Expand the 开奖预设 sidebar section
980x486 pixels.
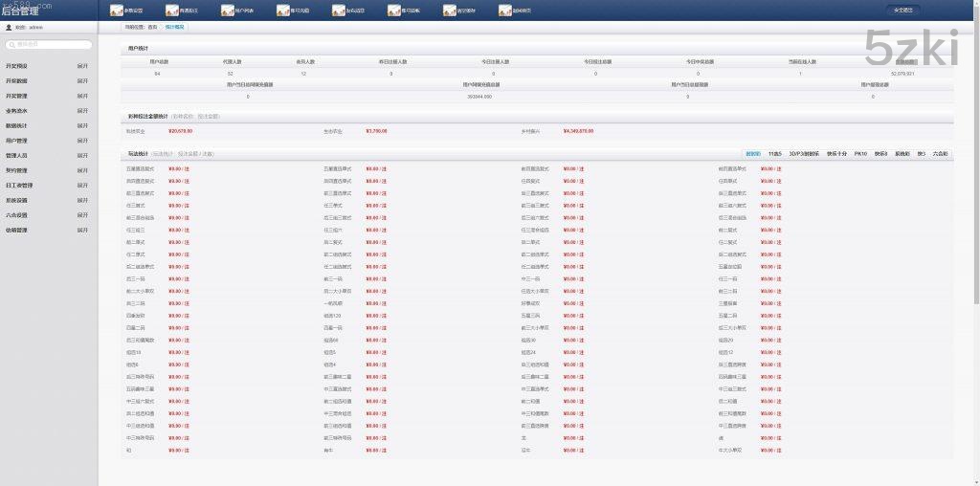82,66
